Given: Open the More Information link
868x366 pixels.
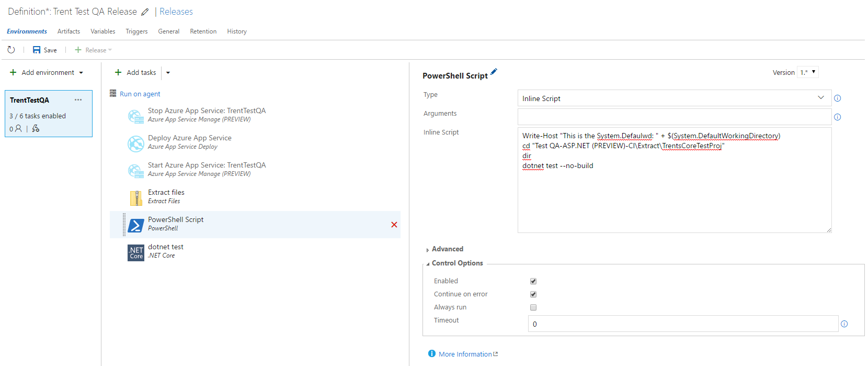Looking at the screenshot, I should click(x=465, y=354).
